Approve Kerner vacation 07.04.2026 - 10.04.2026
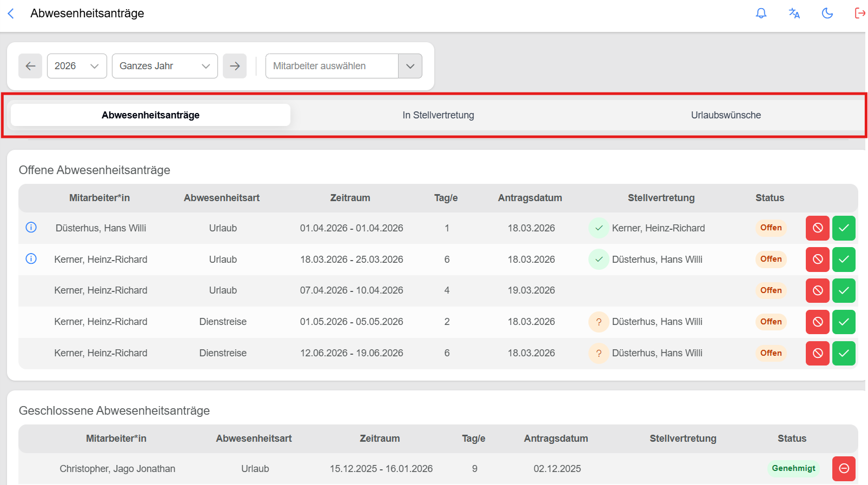Viewport: 868px width, 485px height. click(843, 291)
